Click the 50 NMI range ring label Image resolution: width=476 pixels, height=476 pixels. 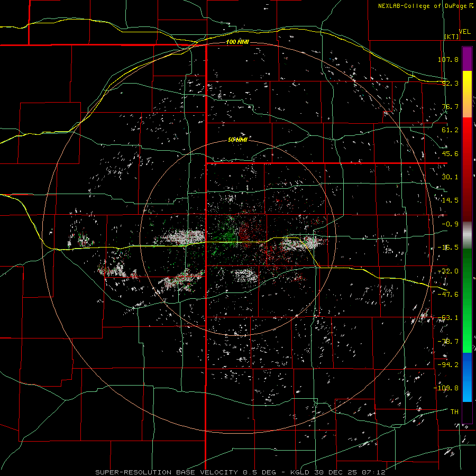(237, 140)
